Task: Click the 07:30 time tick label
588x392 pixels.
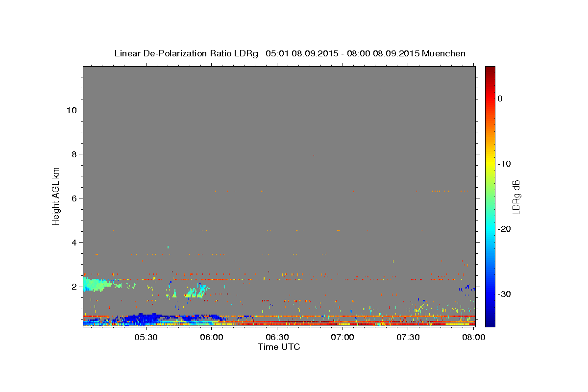Action: click(408, 337)
